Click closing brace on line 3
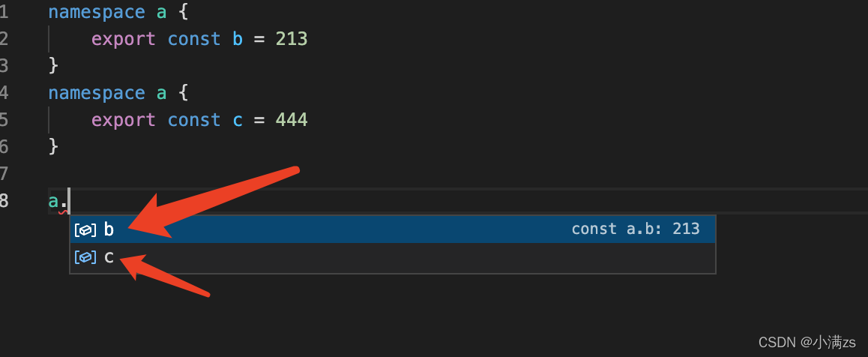 (x=54, y=67)
